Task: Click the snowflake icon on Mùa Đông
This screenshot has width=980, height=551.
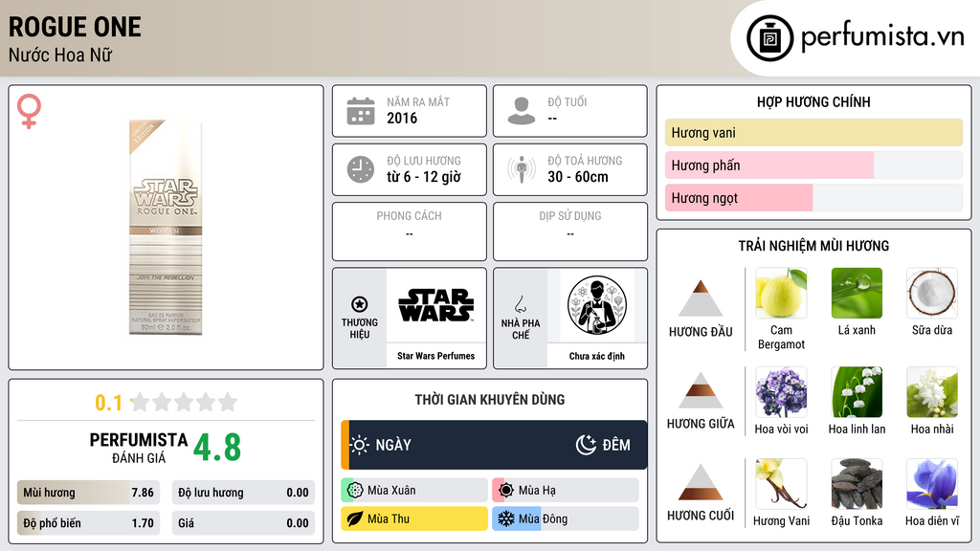Action: pos(506,518)
